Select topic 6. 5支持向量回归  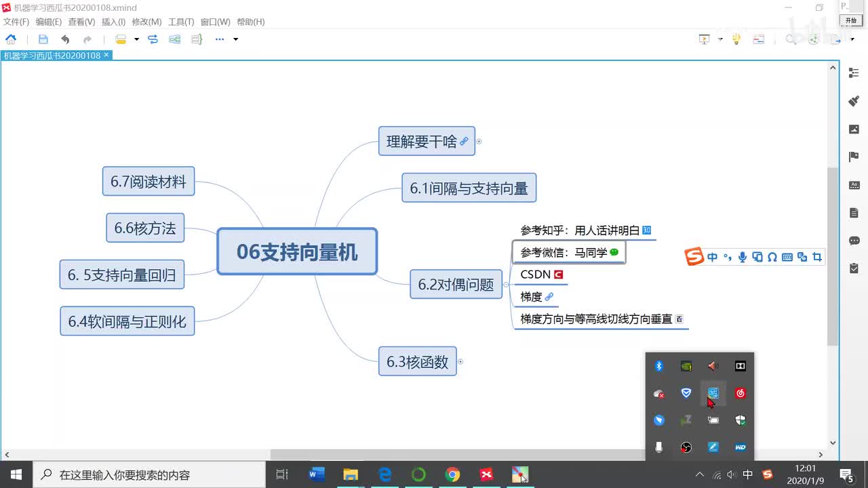pyautogui.click(x=122, y=274)
